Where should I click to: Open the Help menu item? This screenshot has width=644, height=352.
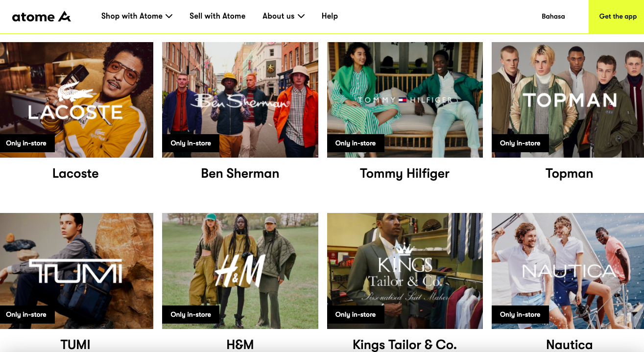point(330,16)
